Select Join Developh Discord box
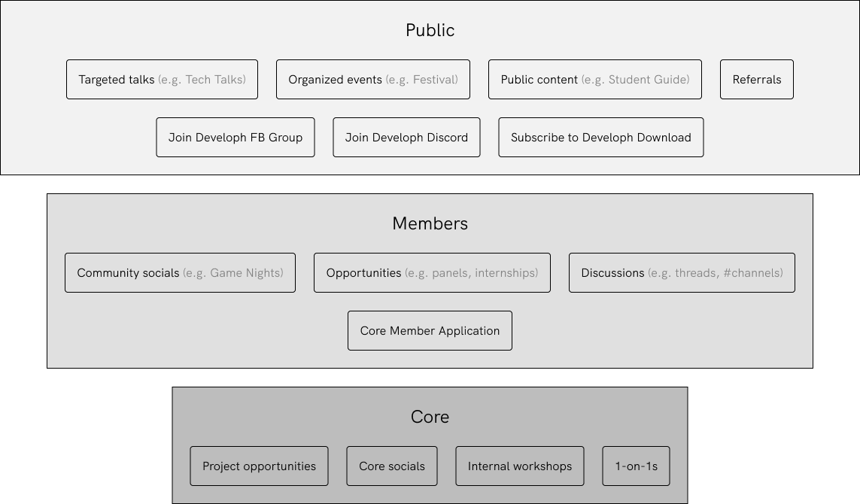Image resolution: width=860 pixels, height=504 pixels. [406, 138]
